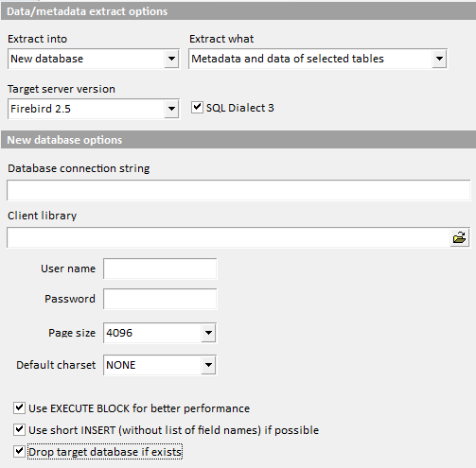Toggle the SQL Dialect 3 checkbox
This screenshot has height=468, width=476.
click(x=197, y=107)
